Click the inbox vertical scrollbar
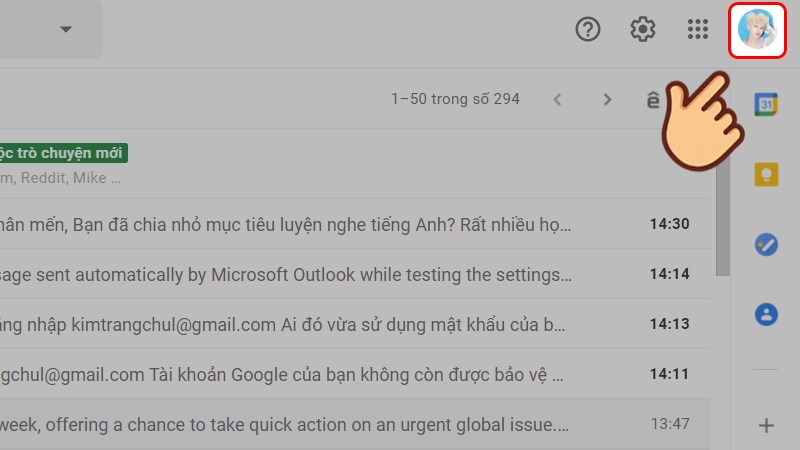Screen dimensions: 800x450 [722, 220]
